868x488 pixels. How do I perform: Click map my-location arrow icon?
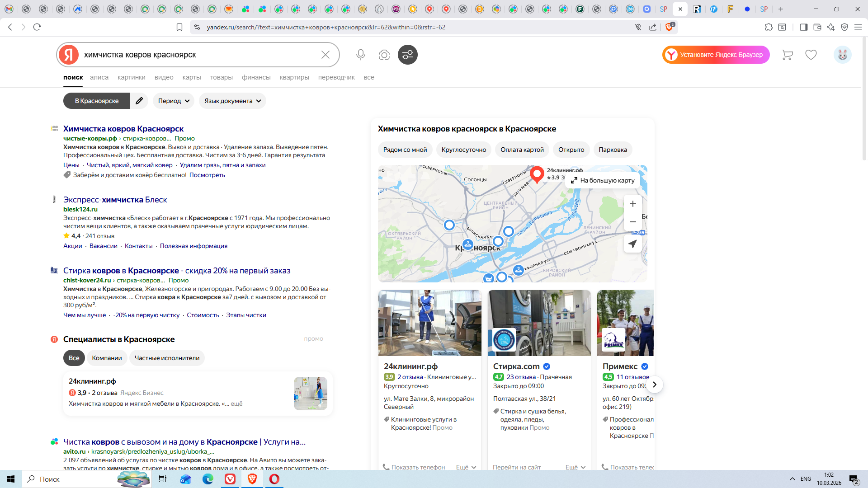(632, 244)
